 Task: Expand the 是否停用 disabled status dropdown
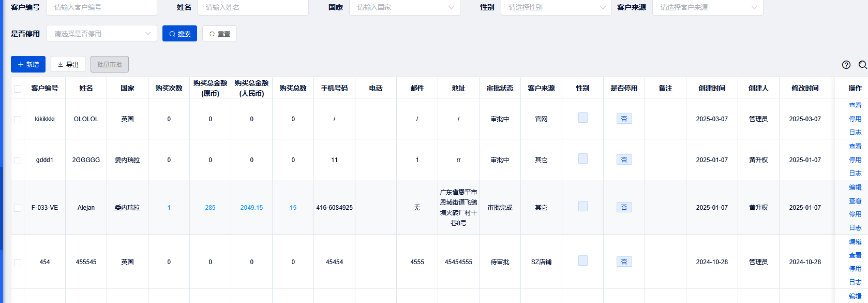point(101,34)
